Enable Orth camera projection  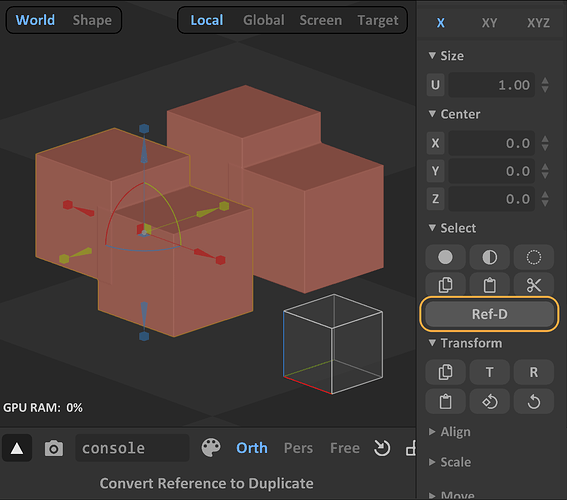tap(252, 448)
